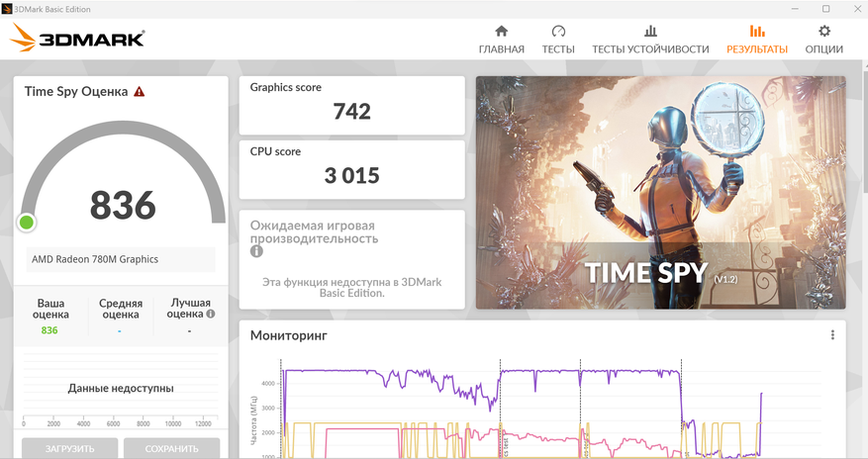
Task: Click the red warning triangle next to Time Spy Оценка
Action: 139,91
